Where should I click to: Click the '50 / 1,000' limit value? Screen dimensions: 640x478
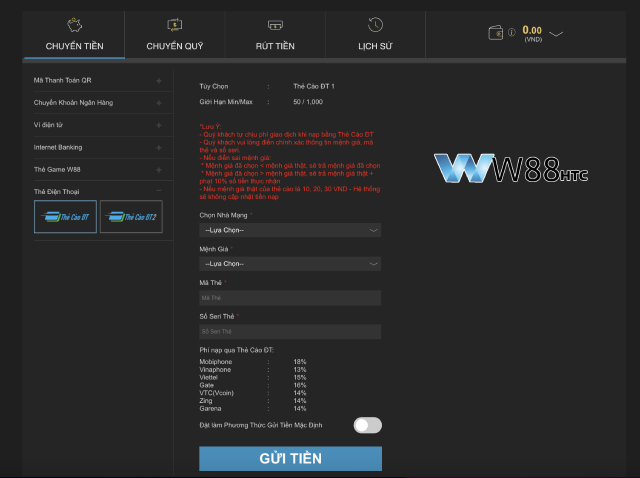308,102
